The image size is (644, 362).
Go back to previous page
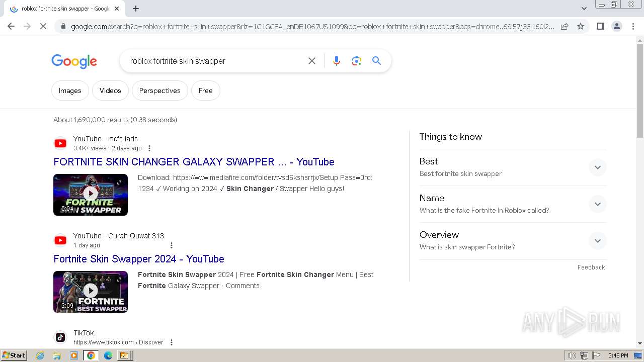point(11,26)
